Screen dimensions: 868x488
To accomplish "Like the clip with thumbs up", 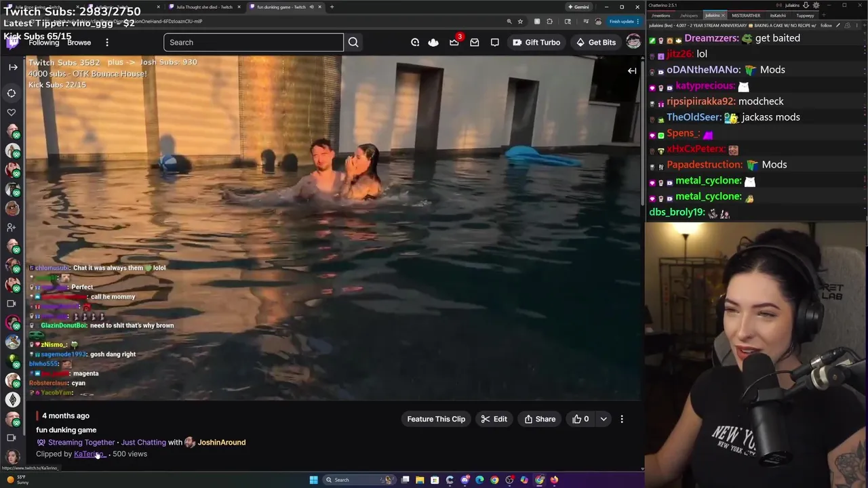I will [581, 419].
